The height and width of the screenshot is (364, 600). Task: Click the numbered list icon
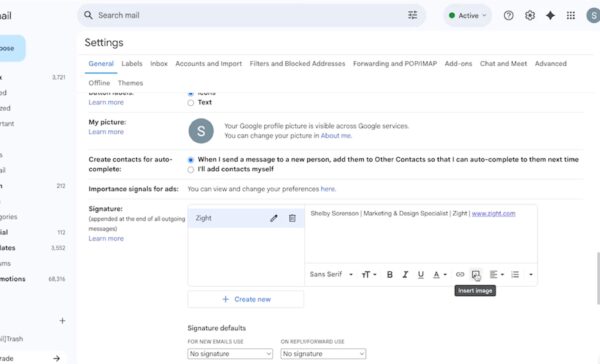pos(515,274)
